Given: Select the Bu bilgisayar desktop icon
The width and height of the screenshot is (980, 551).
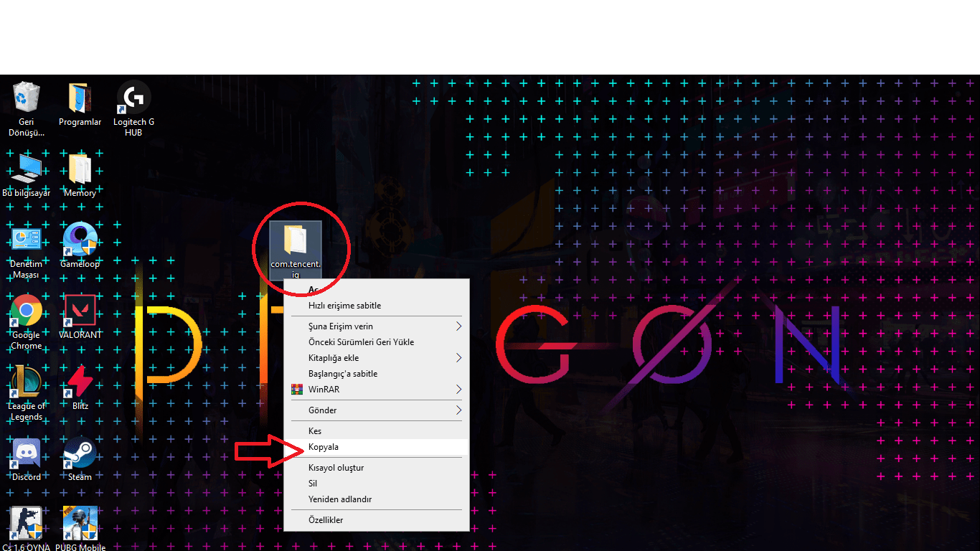Looking at the screenshot, I should coord(27,176).
